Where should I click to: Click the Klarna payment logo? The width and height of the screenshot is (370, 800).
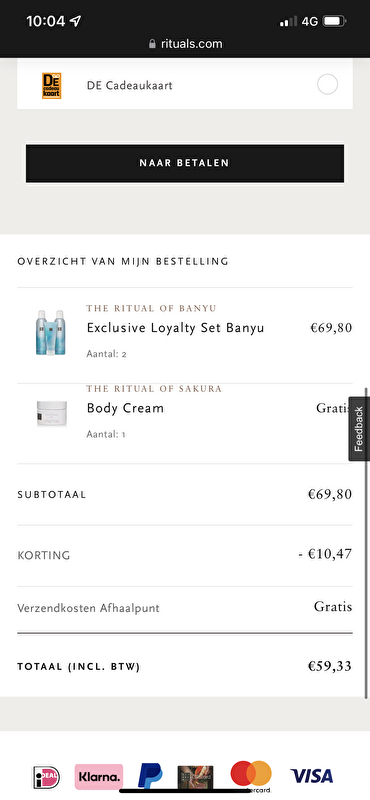[99, 777]
